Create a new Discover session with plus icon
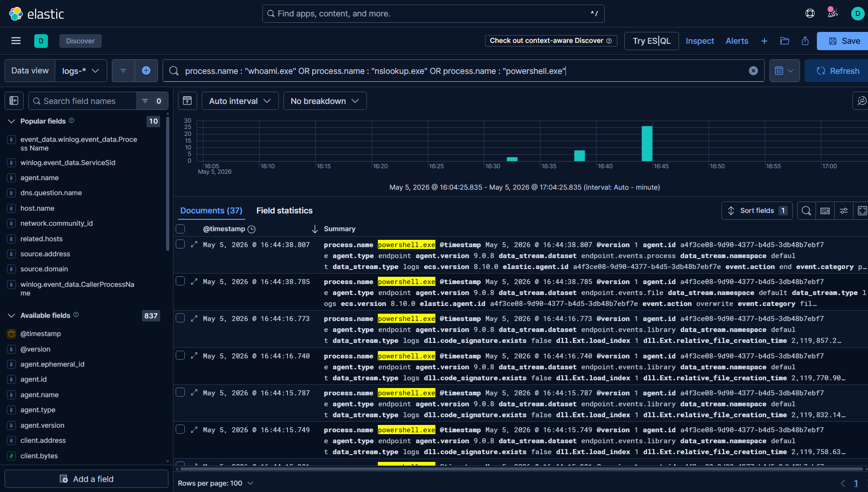Image resolution: width=868 pixels, height=492 pixels. [x=764, y=41]
